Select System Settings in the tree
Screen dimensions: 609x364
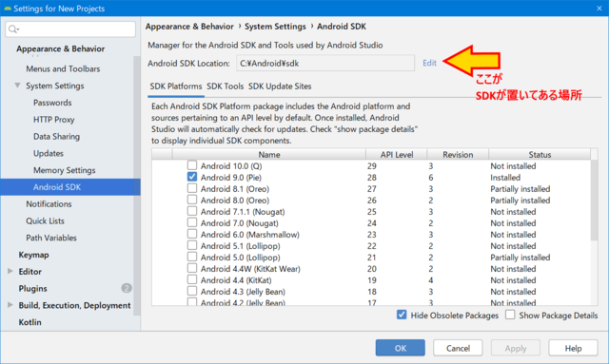click(x=55, y=86)
